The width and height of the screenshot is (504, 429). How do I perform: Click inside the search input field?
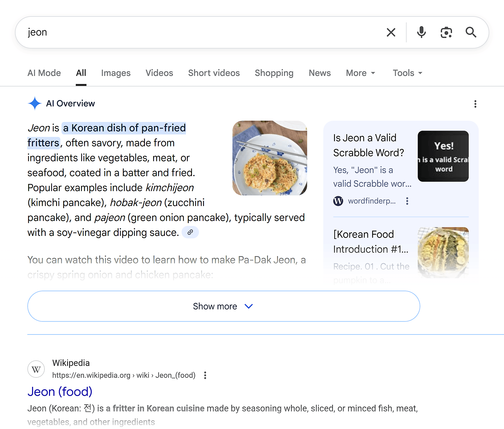pyautogui.click(x=170, y=32)
